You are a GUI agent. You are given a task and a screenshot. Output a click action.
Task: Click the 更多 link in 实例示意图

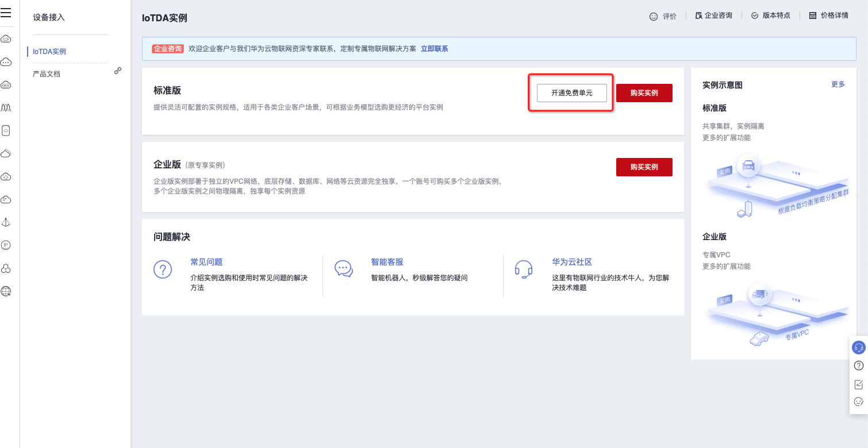coord(838,84)
